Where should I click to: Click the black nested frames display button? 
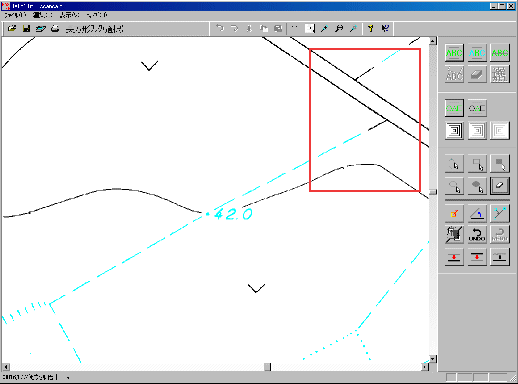(454, 130)
